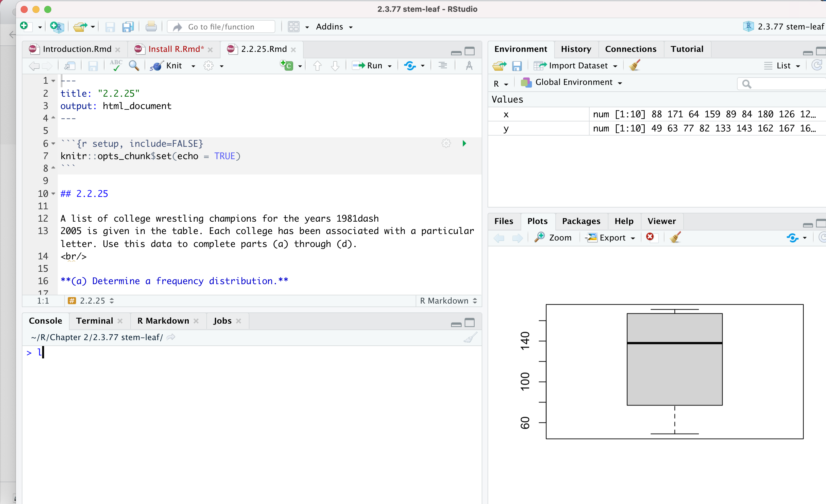Fold the 2.2.25 heading section
Viewport: 826px width, 504px height.
pyautogui.click(x=53, y=194)
